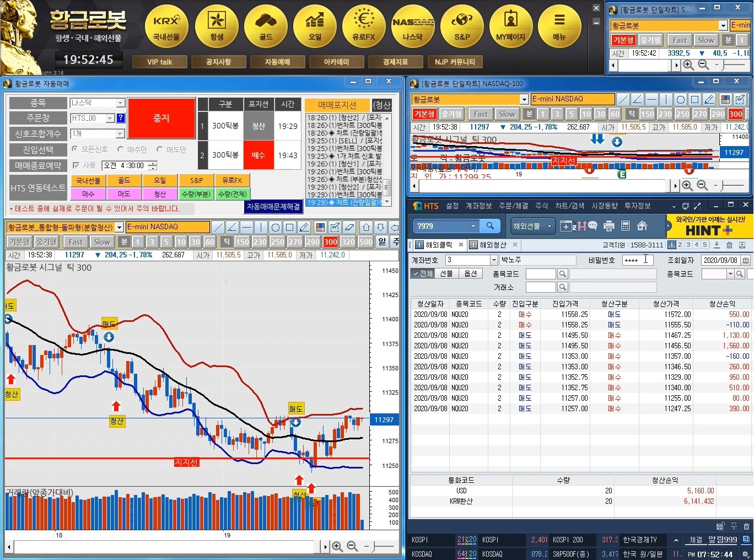Open the 오일 gold circle icon
This screenshot has width=754, height=560.
pyautogui.click(x=315, y=25)
